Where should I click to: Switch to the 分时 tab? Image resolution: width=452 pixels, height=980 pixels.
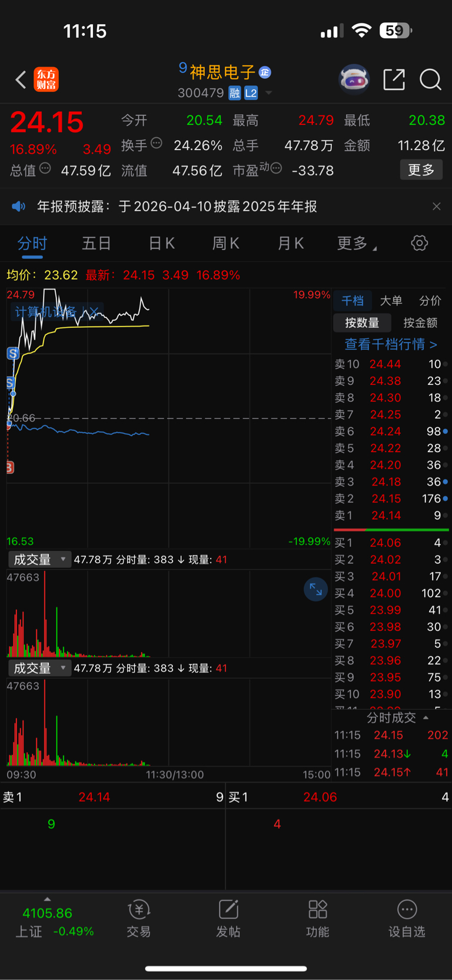(32, 244)
